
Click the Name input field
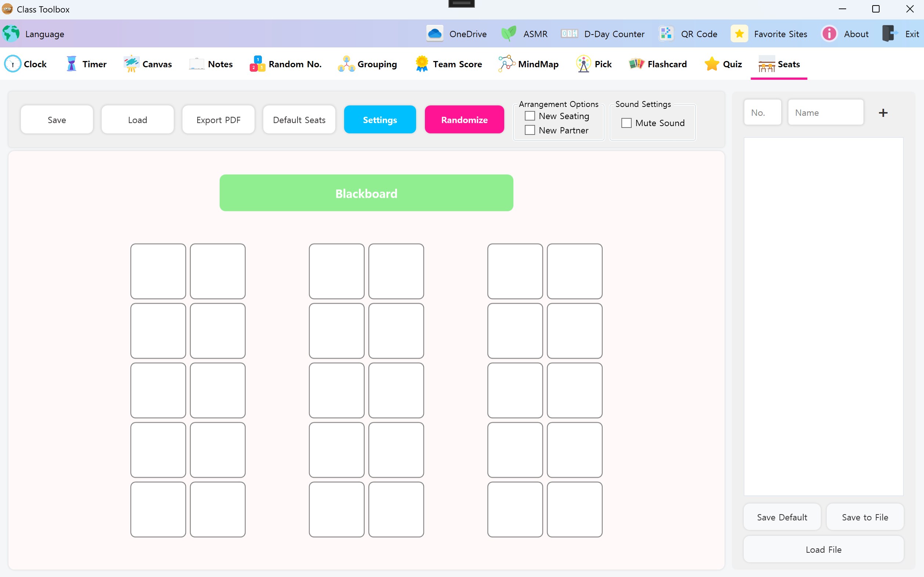[x=825, y=112]
